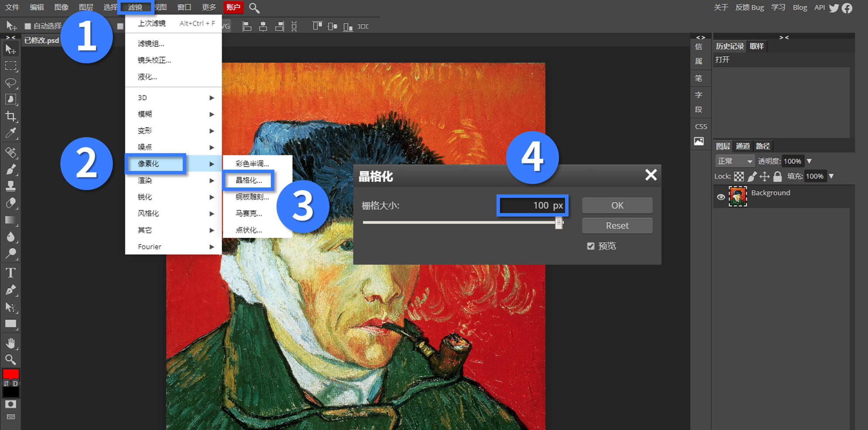The image size is (868, 430).
Task: Select the Background layer thumbnail
Action: click(738, 196)
